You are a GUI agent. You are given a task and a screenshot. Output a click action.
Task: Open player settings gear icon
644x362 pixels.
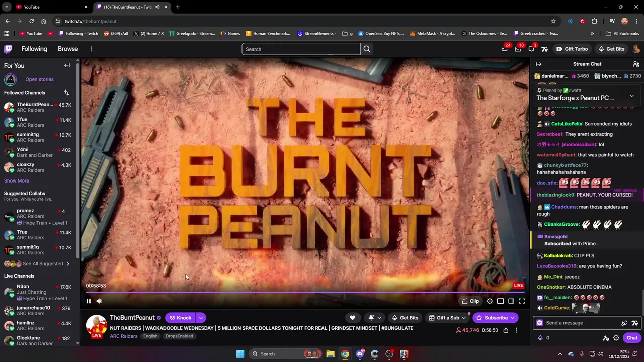(490, 301)
